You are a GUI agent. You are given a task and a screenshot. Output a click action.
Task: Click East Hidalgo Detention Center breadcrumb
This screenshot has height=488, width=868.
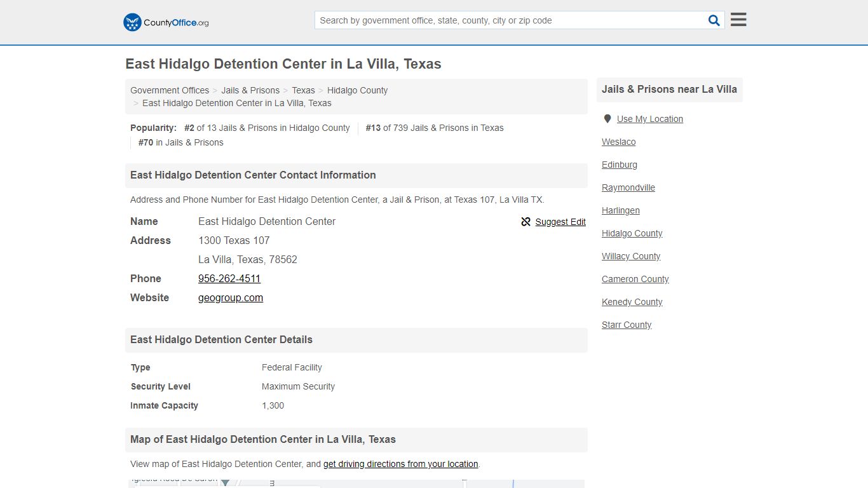pyautogui.click(x=237, y=103)
